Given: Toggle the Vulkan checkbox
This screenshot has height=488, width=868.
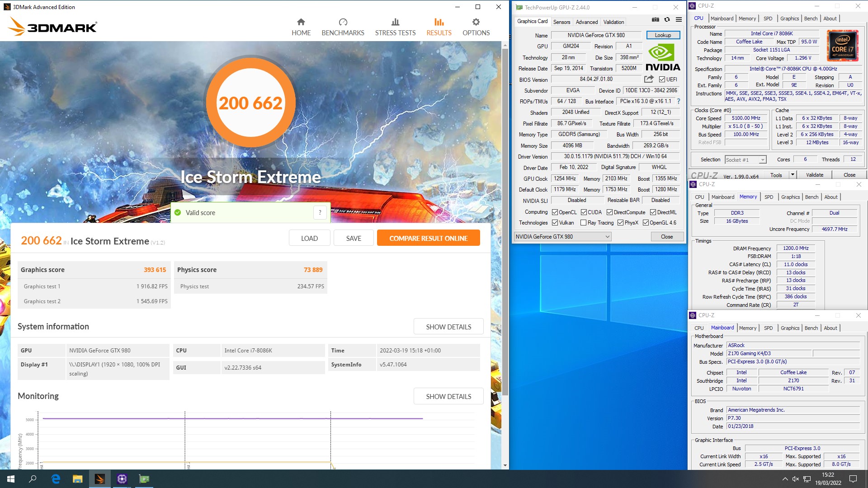Looking at the screenshot, I should pos(555,223).
